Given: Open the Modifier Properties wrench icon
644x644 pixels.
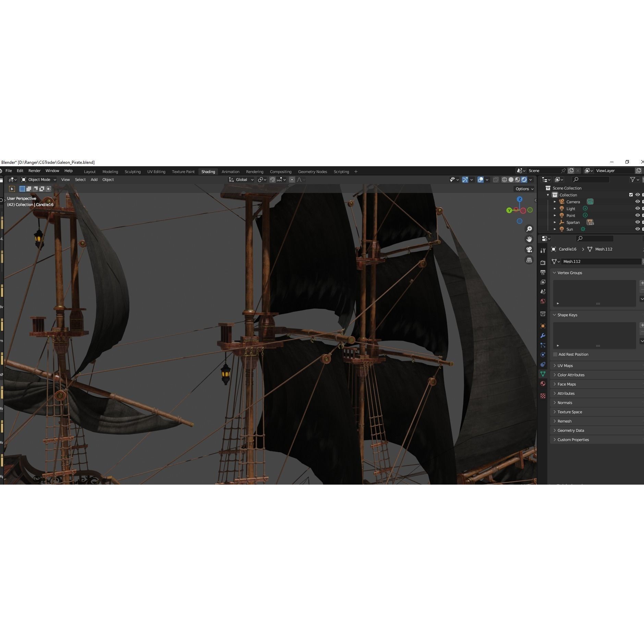Looking at the screenshot, I should pos(543,335).
